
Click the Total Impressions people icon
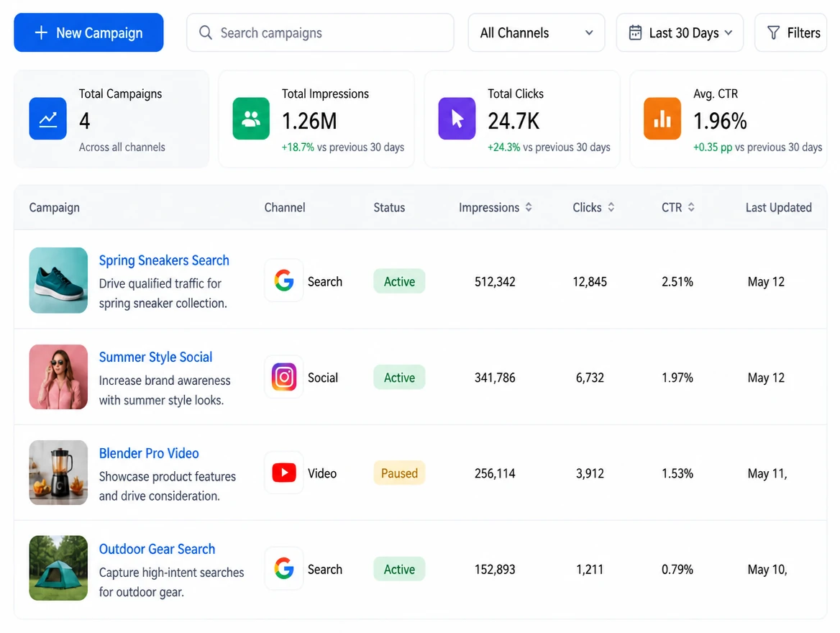251,119
